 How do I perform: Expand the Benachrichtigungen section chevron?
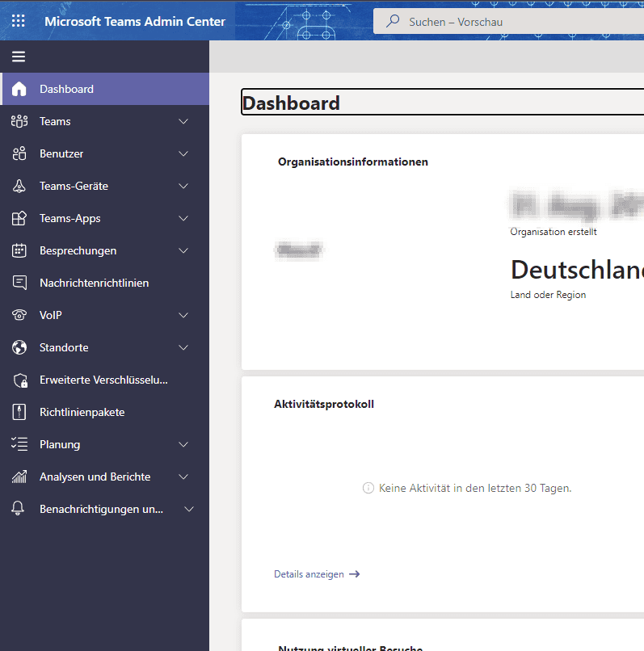189,509
